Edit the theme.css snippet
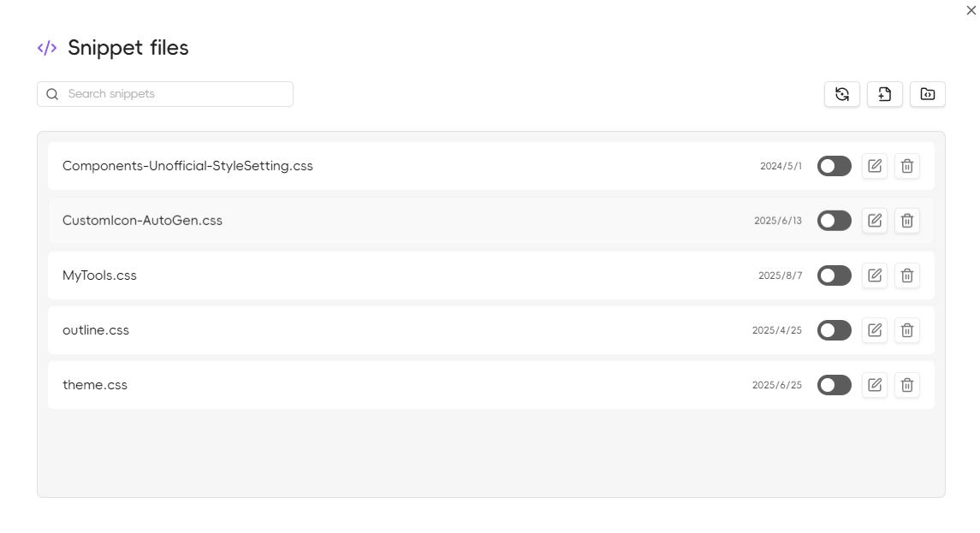The width and height of the screenshot is (980, 533). pyautogui.click(x=875, y=385)
